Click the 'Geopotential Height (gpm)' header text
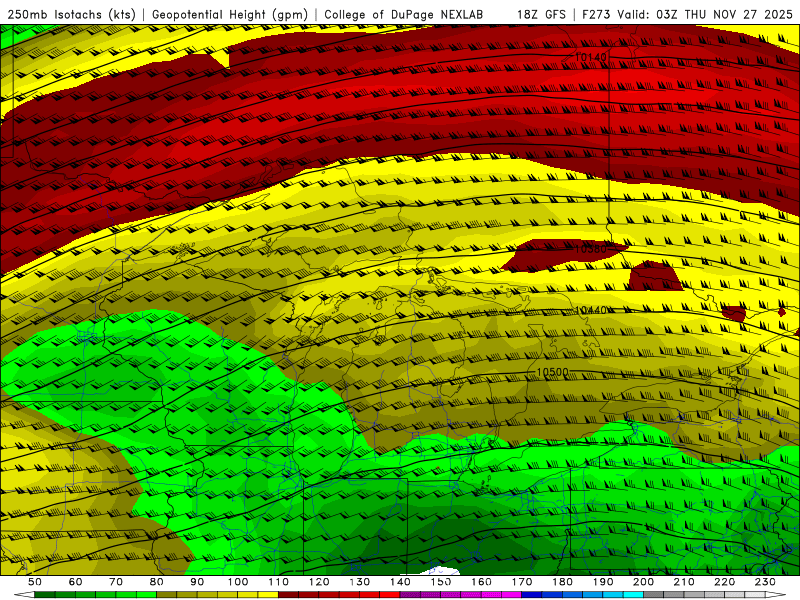Viewport: 800px width, 600px height. (x=230, y=14)
